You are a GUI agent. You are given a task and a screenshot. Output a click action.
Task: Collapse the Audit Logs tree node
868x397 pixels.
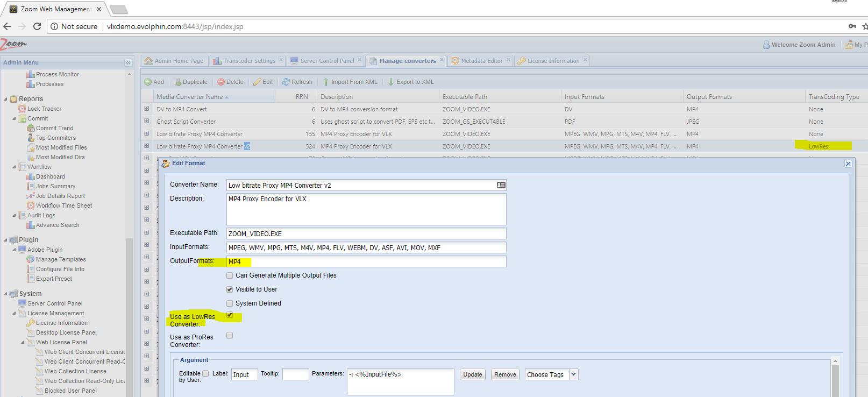click(x=14, y=215)
